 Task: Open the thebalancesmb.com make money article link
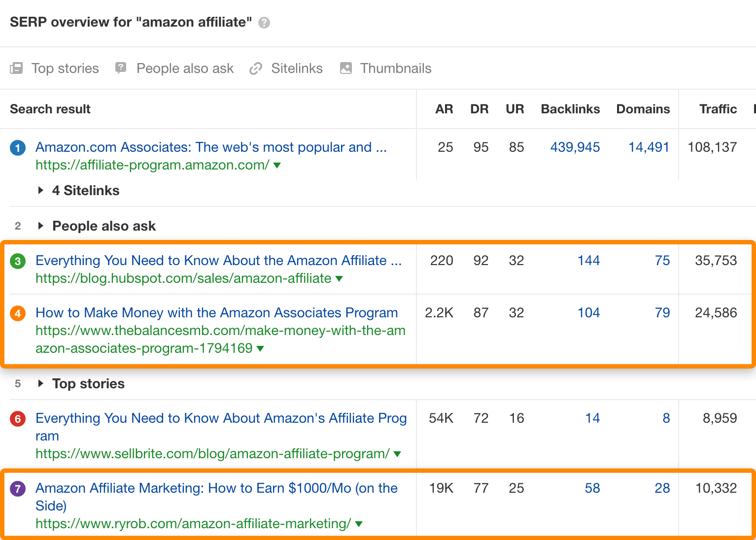(x=216, y=312)
